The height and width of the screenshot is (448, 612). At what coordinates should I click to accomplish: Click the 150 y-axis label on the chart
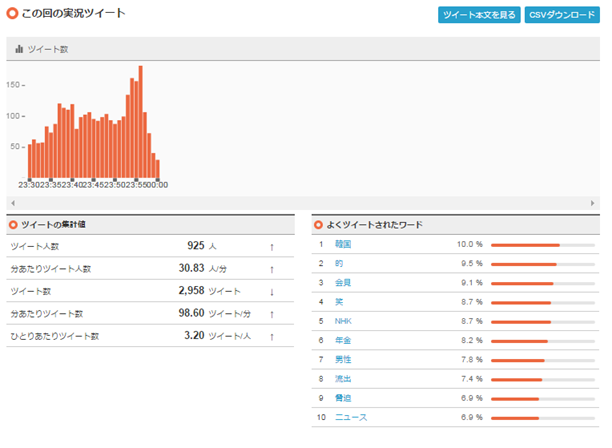tap(13, 85)
